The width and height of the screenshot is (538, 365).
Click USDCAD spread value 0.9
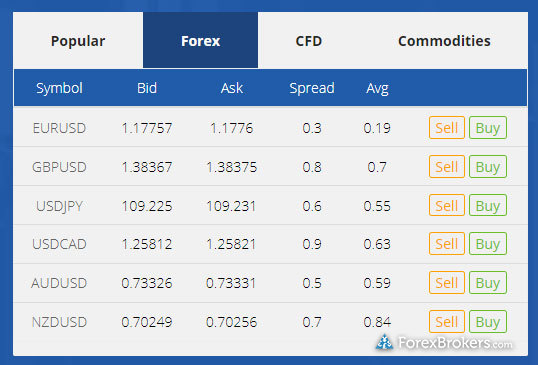tap(312, 244)
